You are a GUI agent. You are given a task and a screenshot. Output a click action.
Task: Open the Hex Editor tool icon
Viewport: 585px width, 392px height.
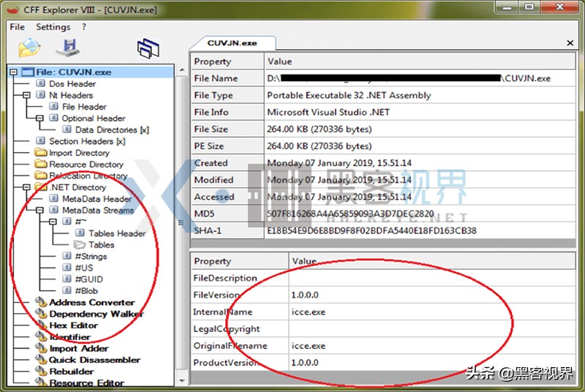coord(41,325)
